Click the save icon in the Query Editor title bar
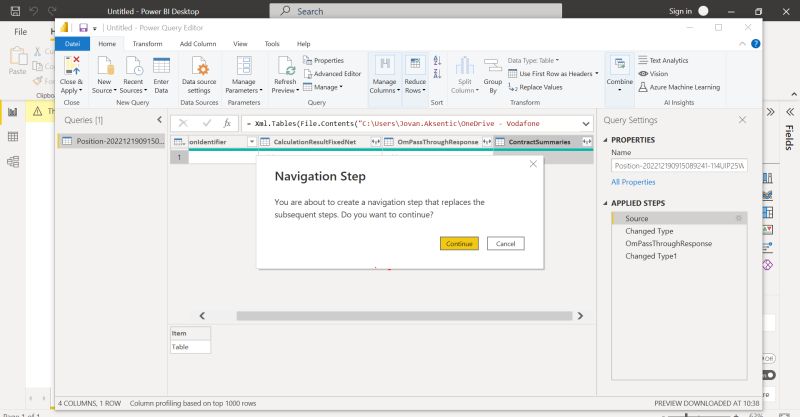 [x=83, y=28]
